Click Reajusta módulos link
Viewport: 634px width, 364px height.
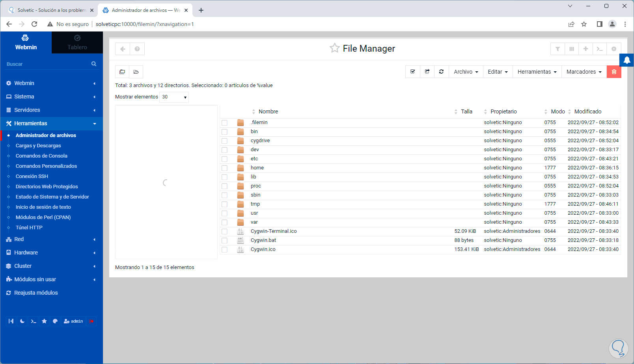tap(36, 293)
